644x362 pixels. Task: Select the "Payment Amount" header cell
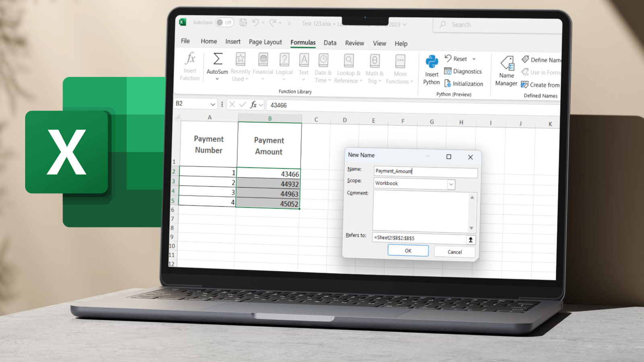pos(269,146)
